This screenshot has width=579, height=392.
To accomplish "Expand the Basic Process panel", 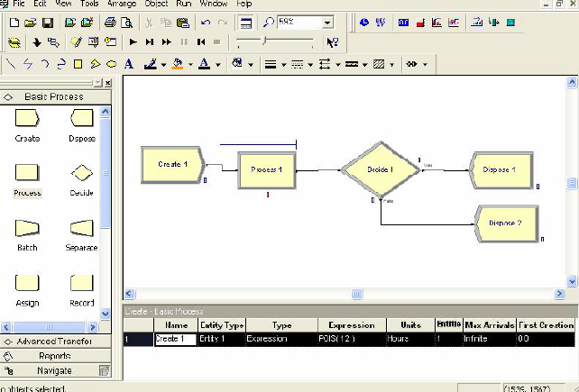I will tap(55, 97).
